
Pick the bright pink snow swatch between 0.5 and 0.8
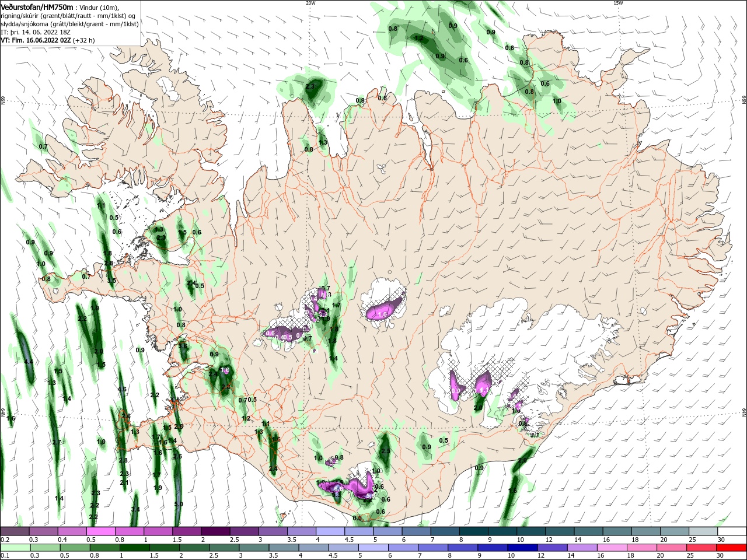[100, 531]
